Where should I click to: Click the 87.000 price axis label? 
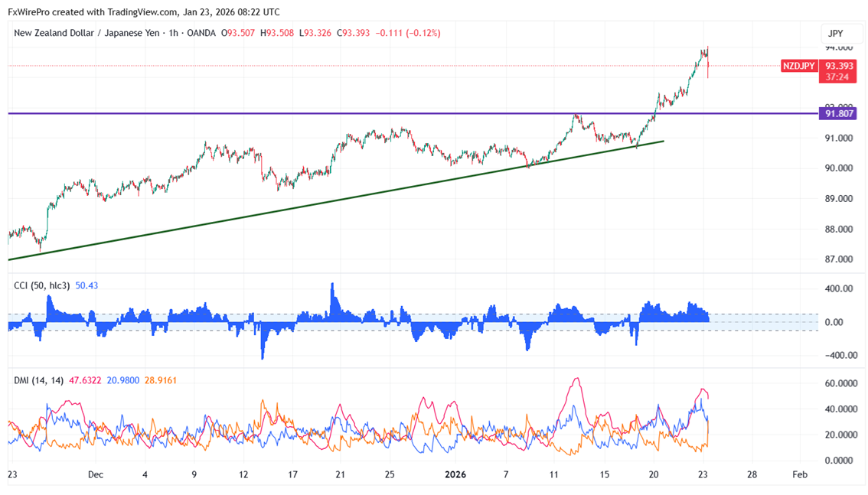click(839, 259)
